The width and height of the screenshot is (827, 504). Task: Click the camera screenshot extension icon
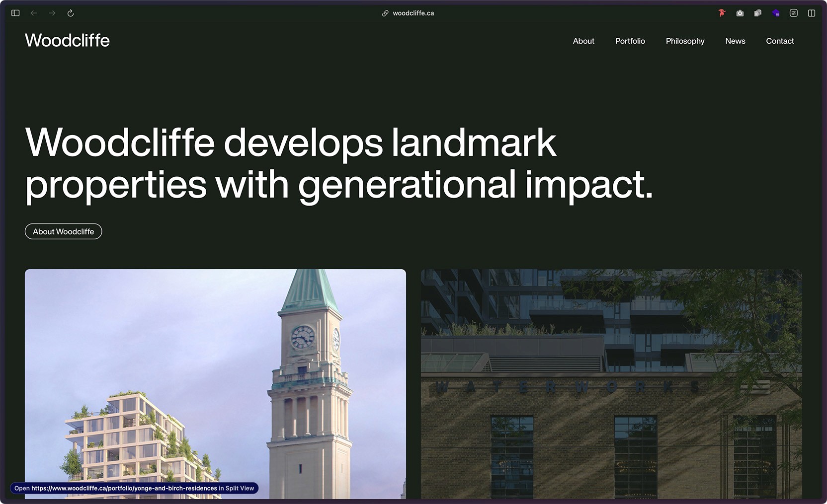point(740,13)
